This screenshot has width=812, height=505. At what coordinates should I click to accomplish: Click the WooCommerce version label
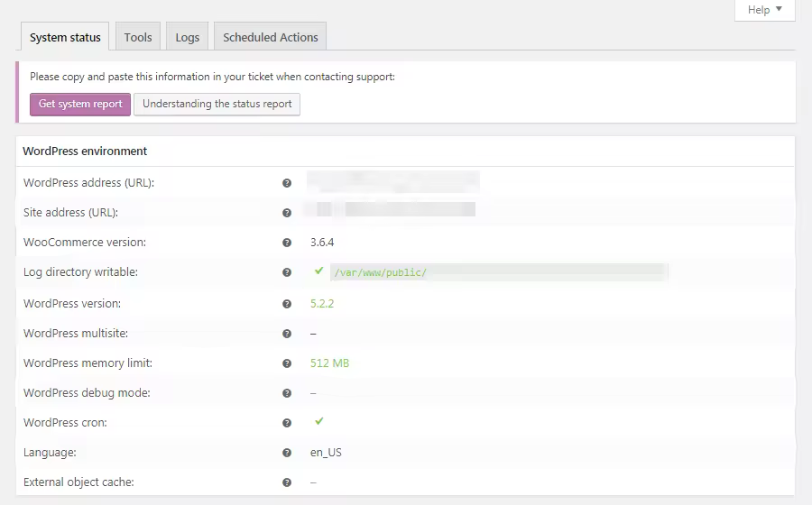tap(85, 243)
